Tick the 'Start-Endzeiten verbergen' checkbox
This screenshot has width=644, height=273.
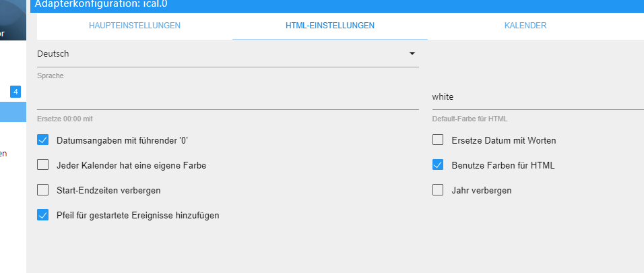point(42,190)
